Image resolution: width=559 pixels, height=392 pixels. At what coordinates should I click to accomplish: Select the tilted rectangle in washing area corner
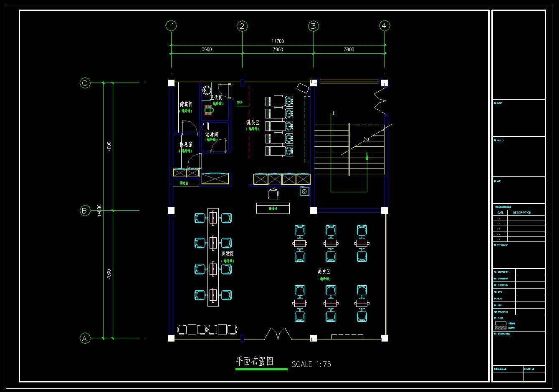302,88
